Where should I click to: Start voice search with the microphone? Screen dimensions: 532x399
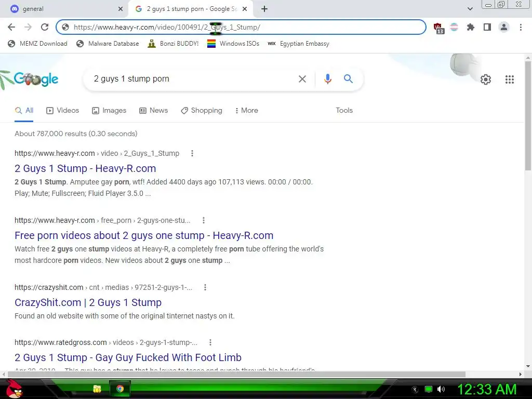[327, 79]
